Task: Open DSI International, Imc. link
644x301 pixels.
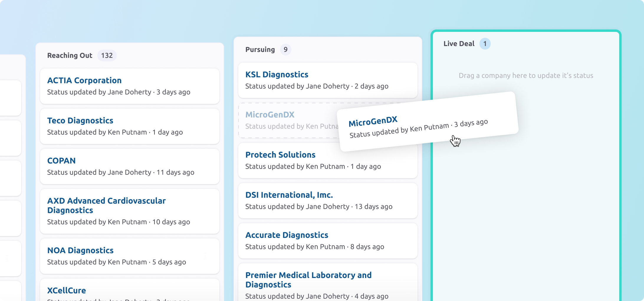Action: pyautogui.click(x=289, y=195)
